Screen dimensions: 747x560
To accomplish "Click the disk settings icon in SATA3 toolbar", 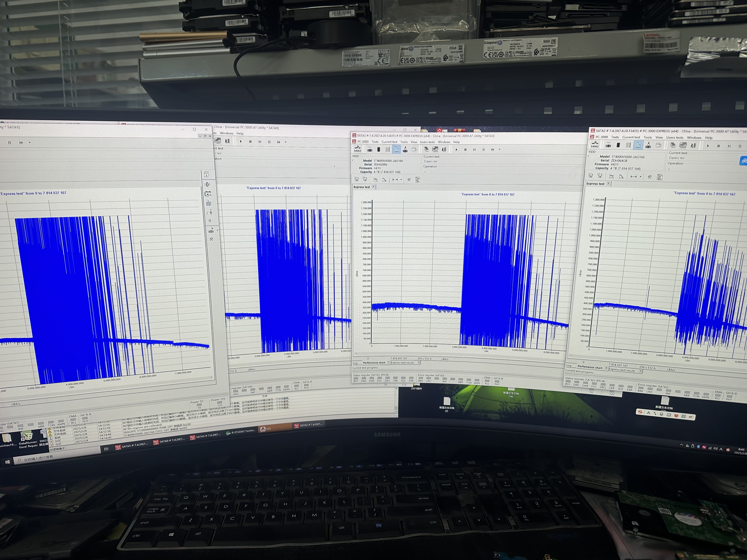I will tap(414, 149).
